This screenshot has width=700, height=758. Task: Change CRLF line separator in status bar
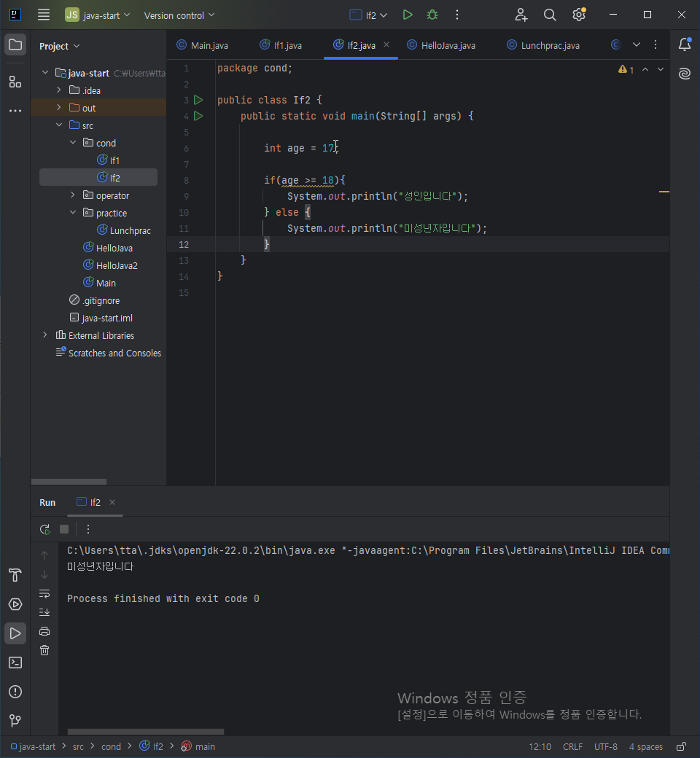(x=573, y=747)
